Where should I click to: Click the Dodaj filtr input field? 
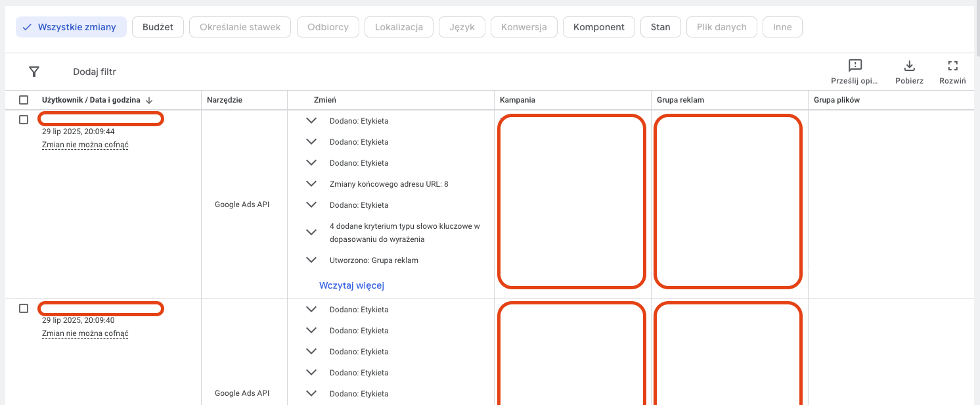click(95, 72)
